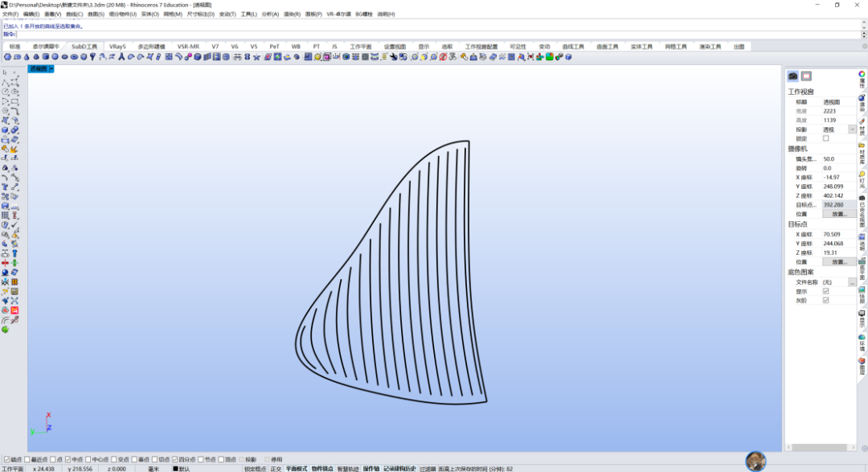The height and width of the screenshot is (472, 868).
Task: Open the 材质库 side panel tab
Action: click(862, 153)
